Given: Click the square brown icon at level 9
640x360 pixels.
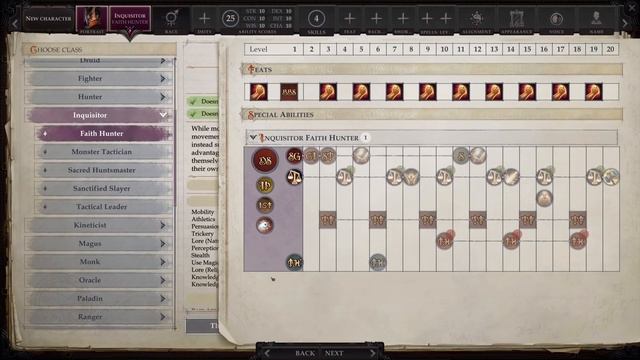Looking at the screenshot, I should coord(428,220).
